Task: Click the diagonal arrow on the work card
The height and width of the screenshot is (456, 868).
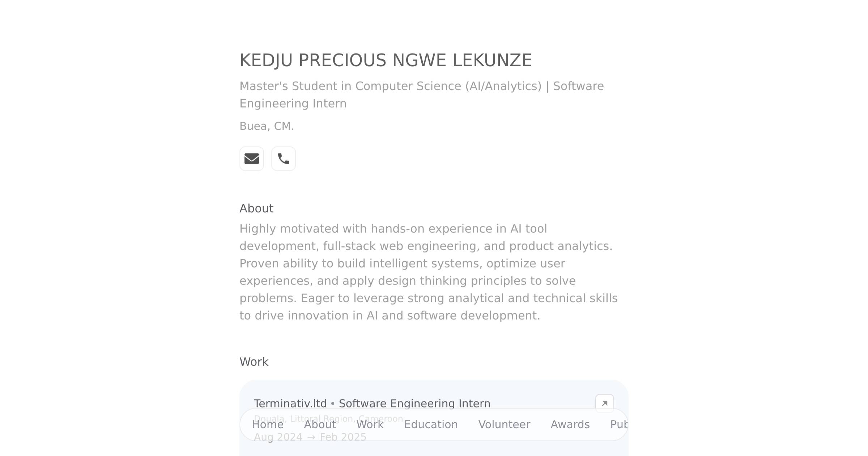Action: pos(605,402)
